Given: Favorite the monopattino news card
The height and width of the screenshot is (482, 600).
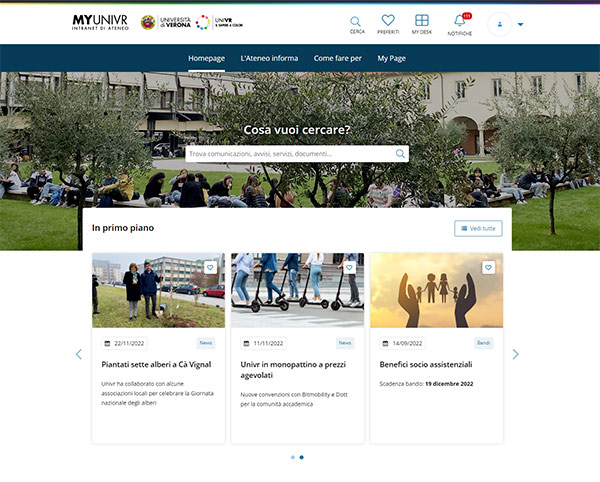Looking at the screenshot, I should [x=350, y=267].
